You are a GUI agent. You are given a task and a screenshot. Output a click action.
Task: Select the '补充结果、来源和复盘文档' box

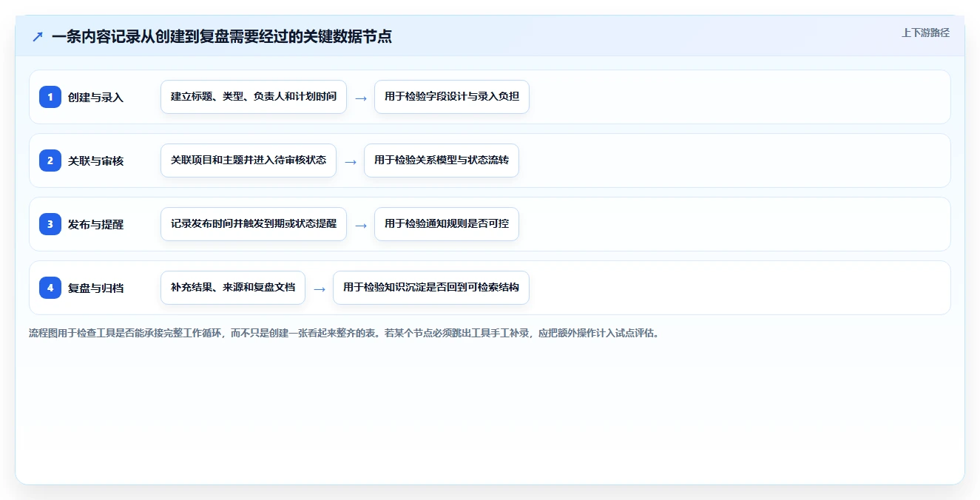(x=233, y=288)
